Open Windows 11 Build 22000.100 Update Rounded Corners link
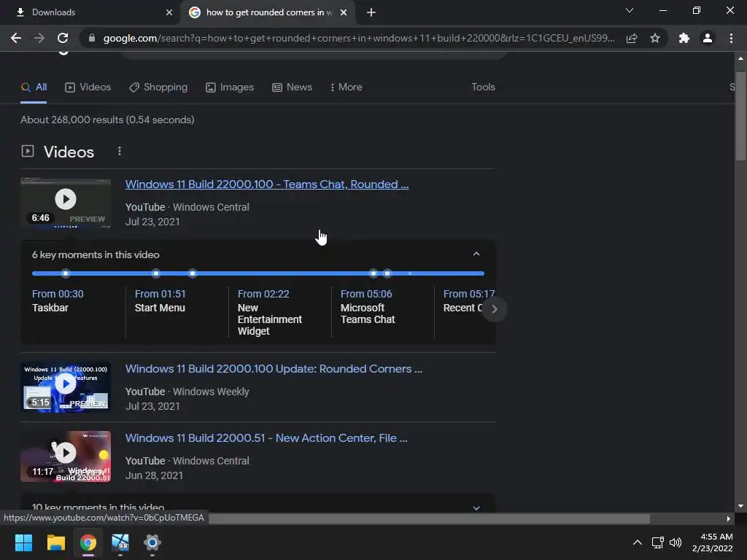 tap(274, 369)
